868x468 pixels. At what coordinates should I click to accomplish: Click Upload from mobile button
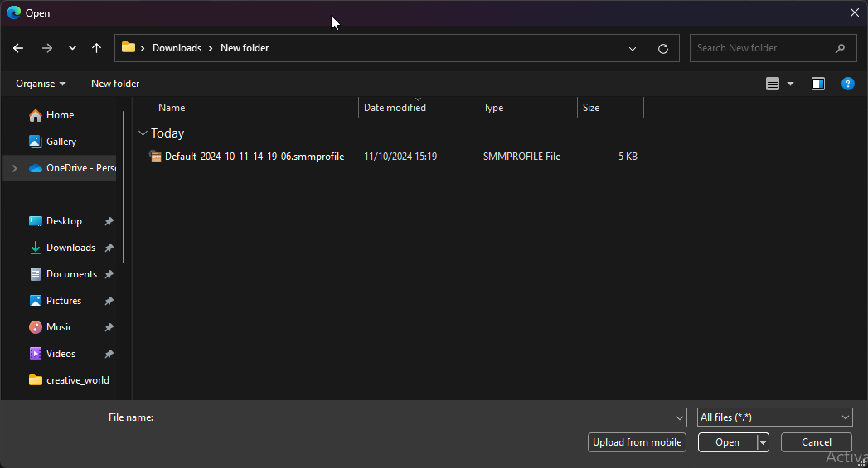pos(637,442)
